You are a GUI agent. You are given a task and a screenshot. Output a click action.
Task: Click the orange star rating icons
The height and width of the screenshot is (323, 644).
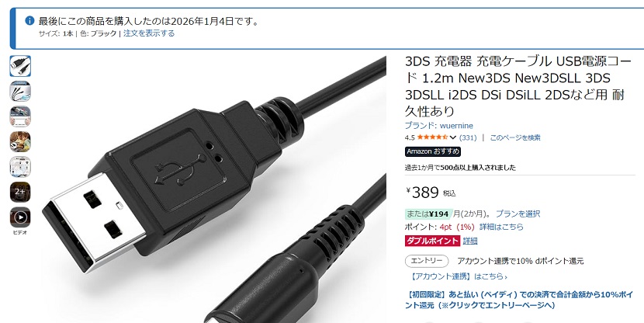click(433, 137)
